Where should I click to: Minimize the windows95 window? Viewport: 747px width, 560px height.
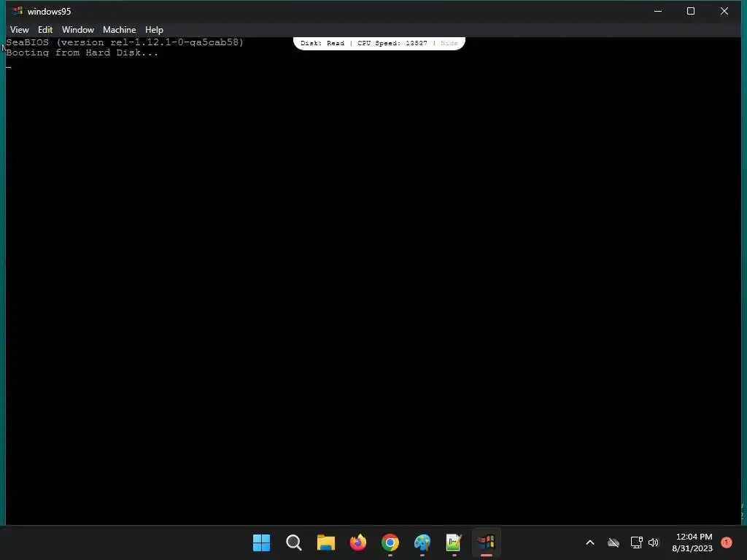pyautogui.click(x=658, y=11)
